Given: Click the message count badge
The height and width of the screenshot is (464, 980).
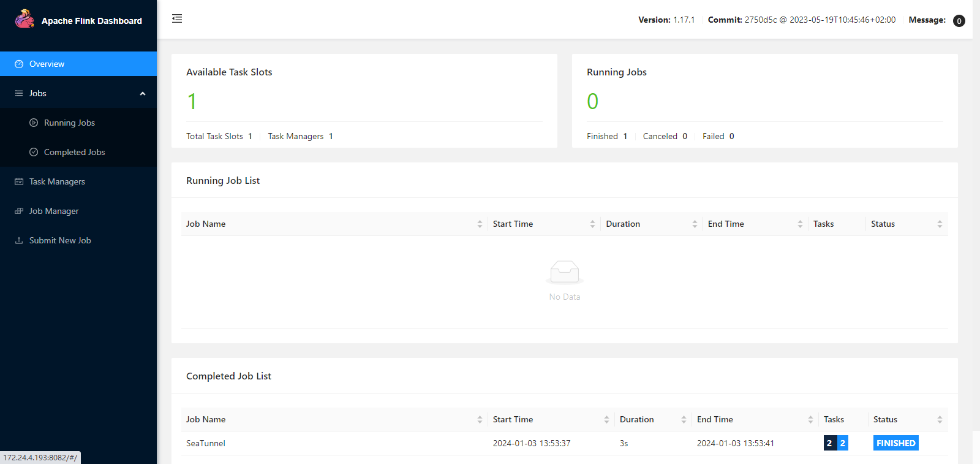Looking at the screenshot, I should tap(959, 21).
